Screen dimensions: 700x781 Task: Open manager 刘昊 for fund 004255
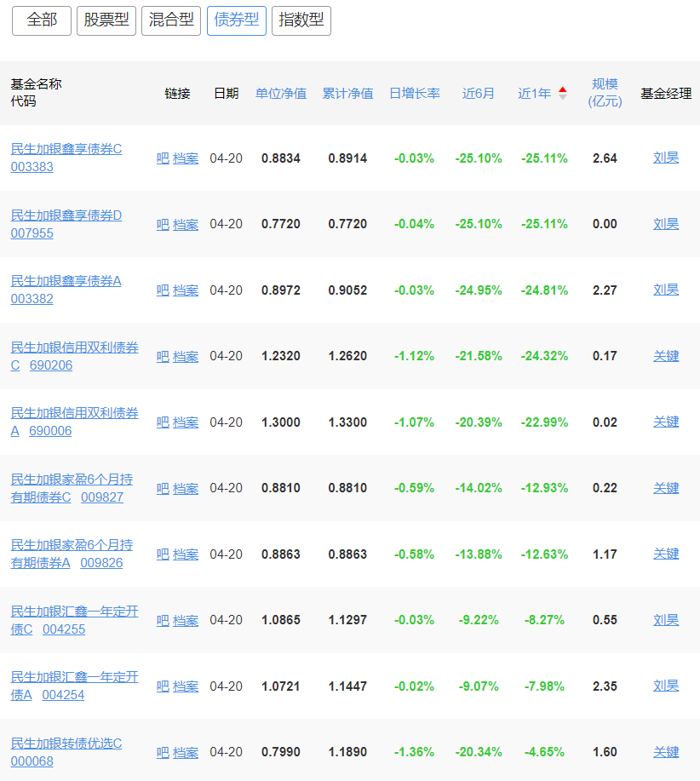[666, 620]
